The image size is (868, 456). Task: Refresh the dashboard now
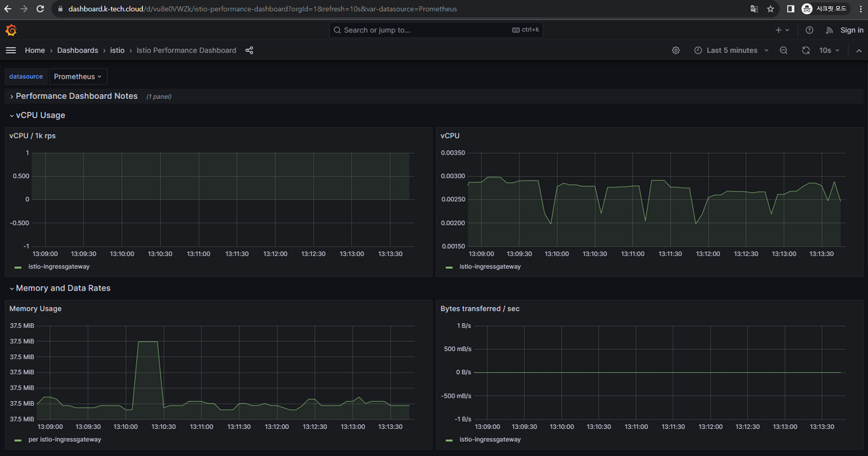[x=806, y=50]
